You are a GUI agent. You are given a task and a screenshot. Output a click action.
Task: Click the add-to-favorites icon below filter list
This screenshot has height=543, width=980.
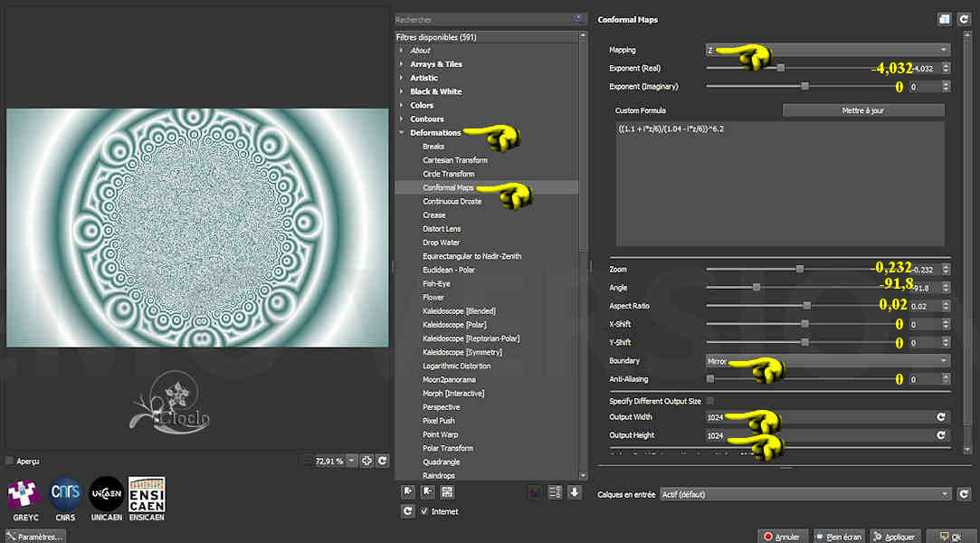pyautogui.click(x=408, y=492)
